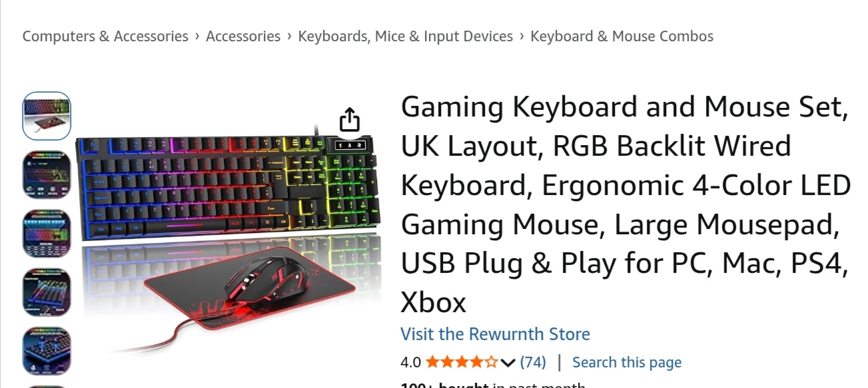Select the fourth product thumbnail

tap(47, 292)
